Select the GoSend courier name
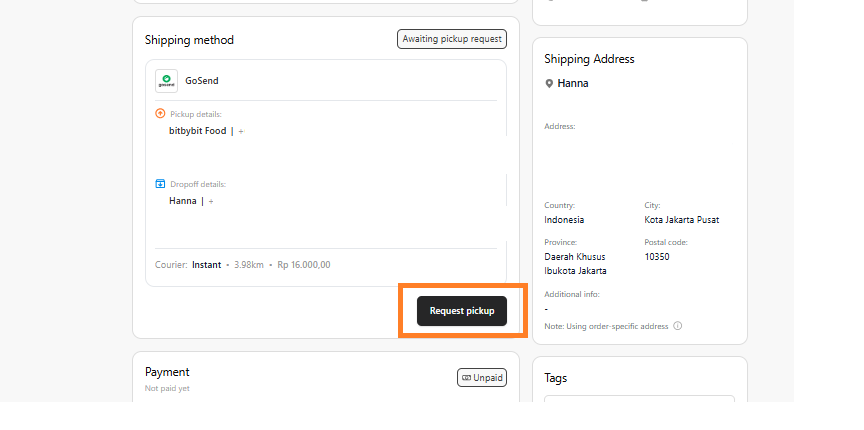This screenshot has height=430, width=864. (202, 80)
